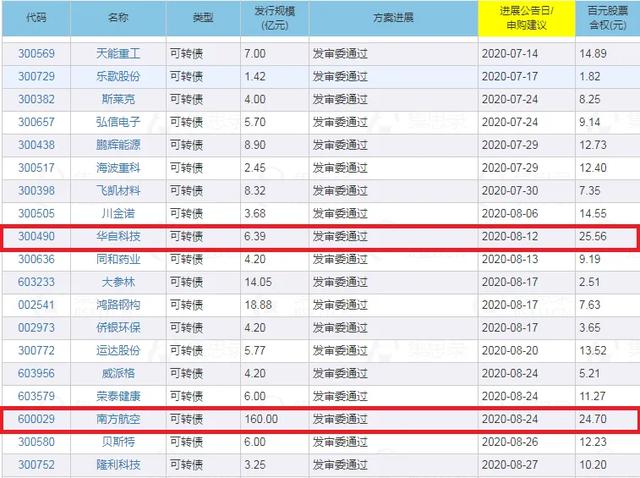Viewport: 640px width, 478px height.
Task: Open stock code 300636
Action: click(36, 259)
